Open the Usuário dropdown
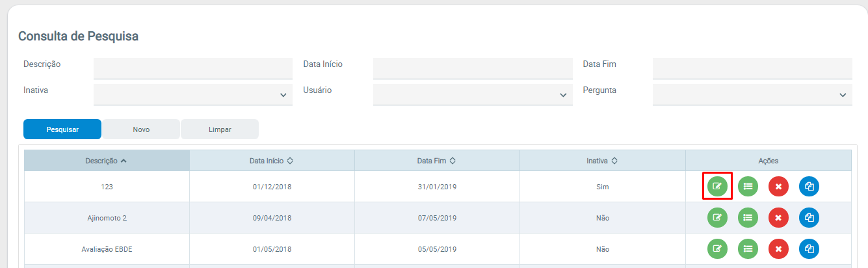Viewport: 868px width, 268px height. (473, 94)
